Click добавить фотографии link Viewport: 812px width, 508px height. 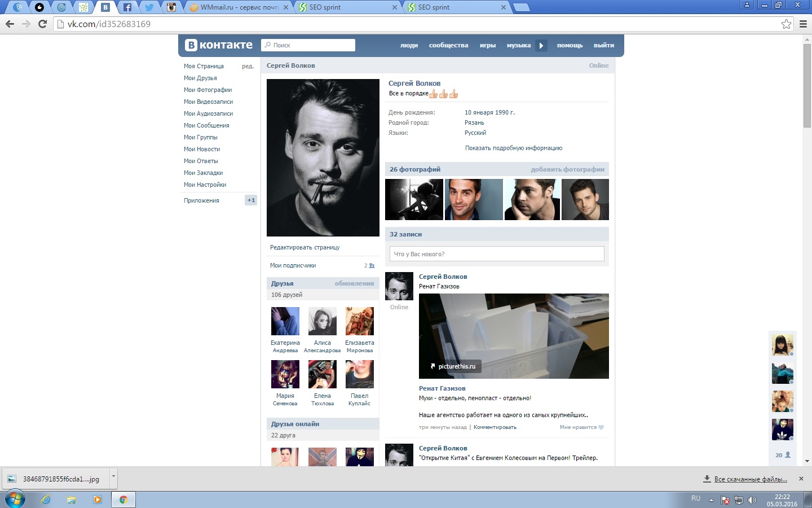click(x=567, y=169)
